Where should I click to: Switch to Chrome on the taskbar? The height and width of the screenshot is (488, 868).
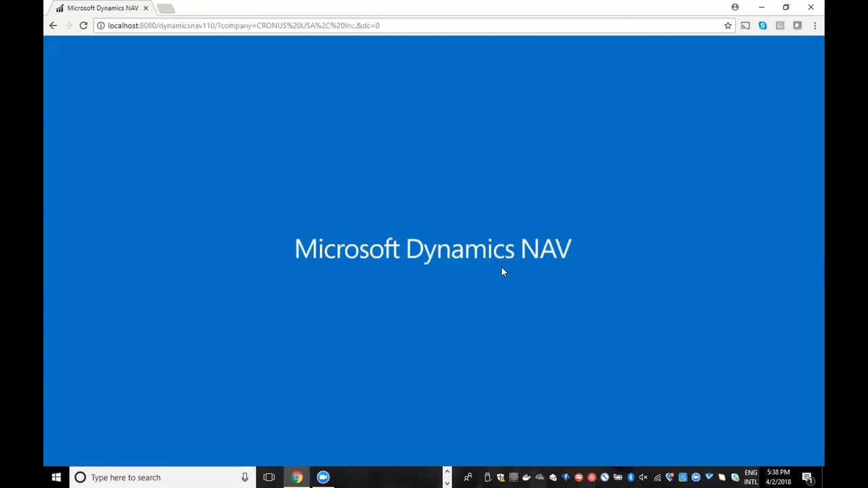coord(297,477)
